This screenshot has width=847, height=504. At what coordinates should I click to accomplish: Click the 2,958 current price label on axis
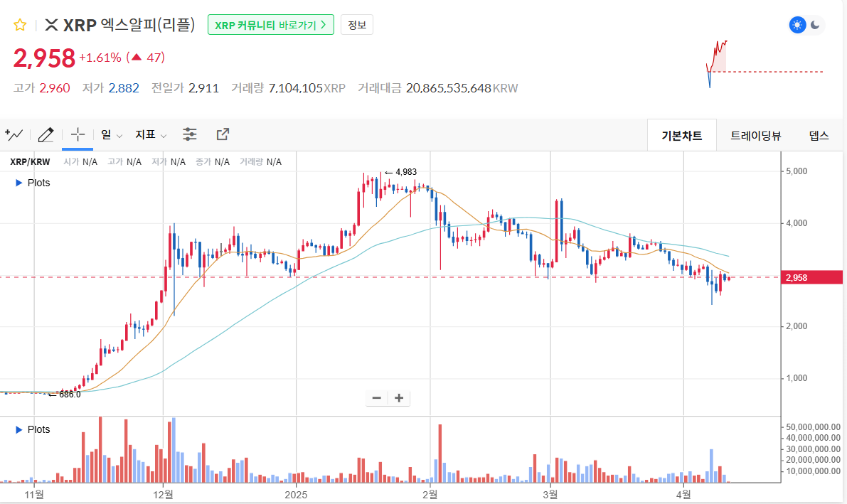[x=811, y=278]
